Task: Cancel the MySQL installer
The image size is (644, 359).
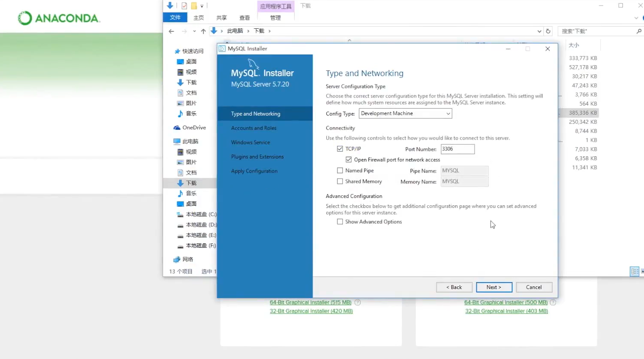Action: (534, 287)
